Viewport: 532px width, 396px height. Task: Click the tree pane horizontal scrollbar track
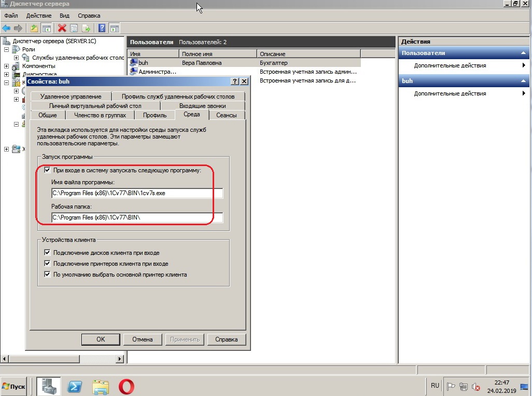62,359
